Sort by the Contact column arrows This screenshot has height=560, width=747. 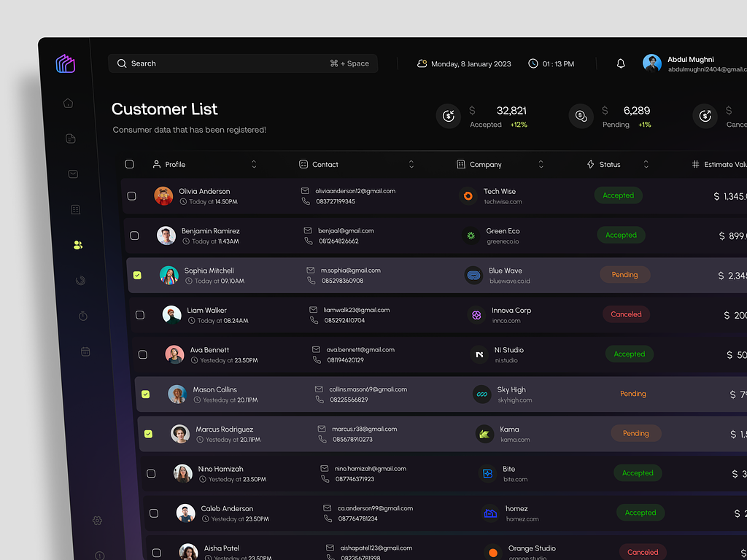[411, 164]
